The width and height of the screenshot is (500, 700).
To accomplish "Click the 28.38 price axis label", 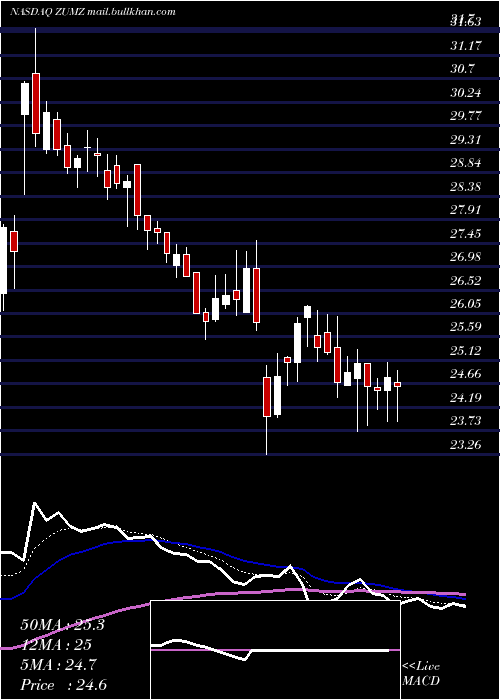I will tap(466, 187).
